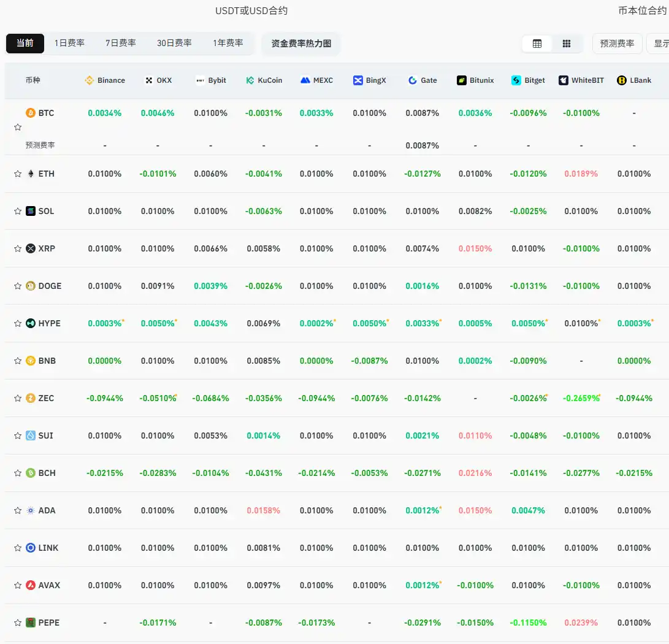The height and width of the screenshot is (644, 669).
Task: Open the BTC coin name link
Action: coord(46,113)
